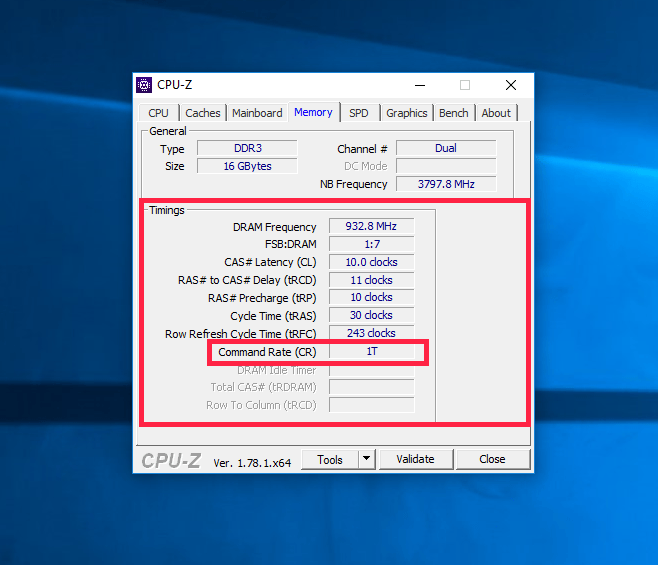This screenshot has width=658, height=565.
Task: Select the Mainboard tab
Action: coord(257,113)
